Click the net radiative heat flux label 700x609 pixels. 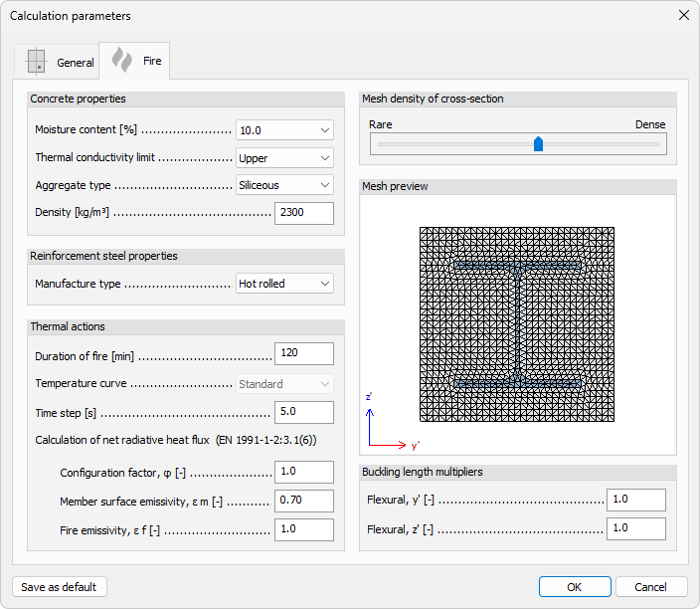click(x=176, y=440)
